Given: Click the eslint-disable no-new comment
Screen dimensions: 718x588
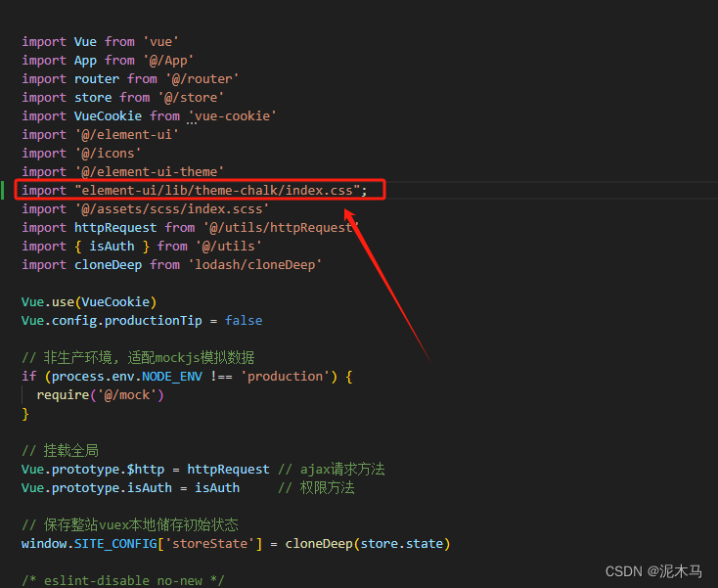Looking at the screenshot, I should tap(122, 580).
